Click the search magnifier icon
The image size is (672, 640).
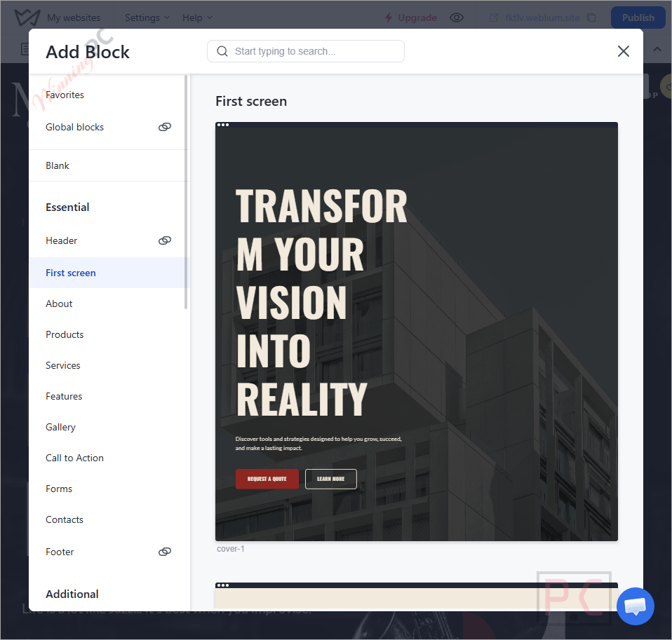coord(222,51)
